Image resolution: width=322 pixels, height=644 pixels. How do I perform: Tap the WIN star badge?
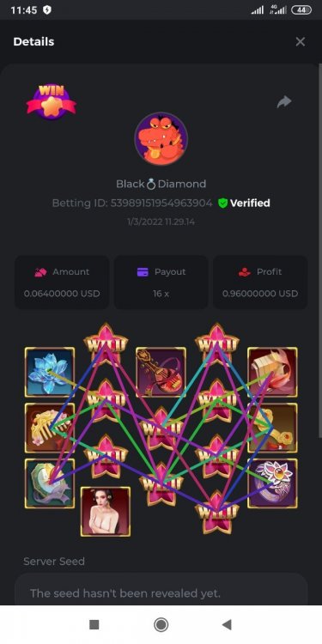pyautogui.click(x=52, y=102)
